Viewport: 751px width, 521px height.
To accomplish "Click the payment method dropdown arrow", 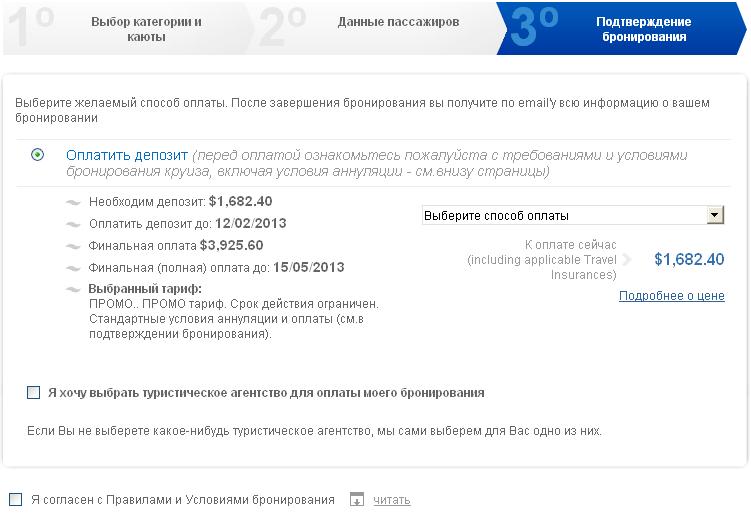I will 714,215.
